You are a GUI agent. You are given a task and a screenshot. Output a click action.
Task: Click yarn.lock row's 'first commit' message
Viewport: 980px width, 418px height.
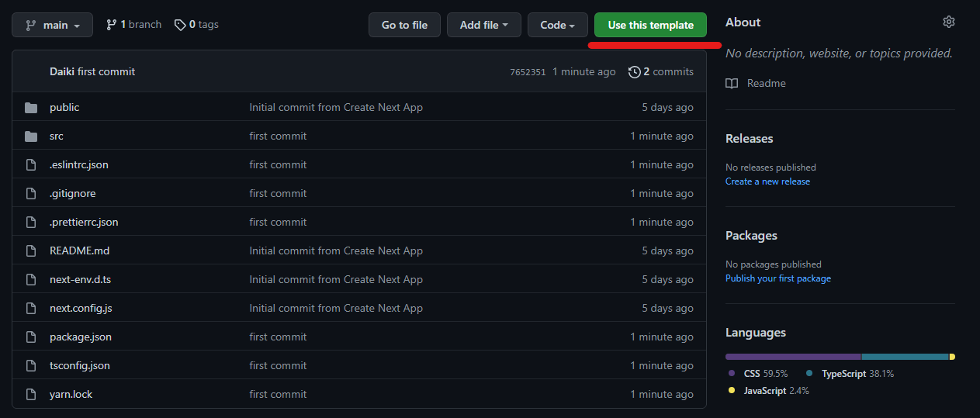click(x=278, y=394)
